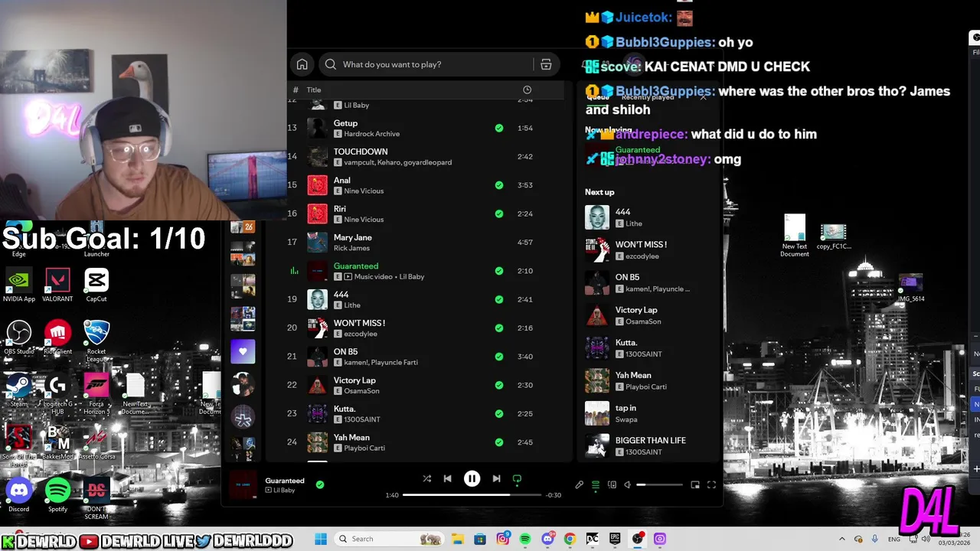Open Steam desktop shortcut

point(19,390)
